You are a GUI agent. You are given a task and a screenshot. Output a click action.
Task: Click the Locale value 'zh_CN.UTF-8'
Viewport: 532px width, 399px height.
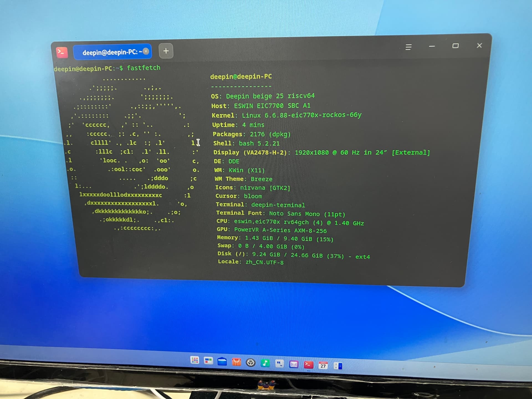click(x=265, y=262)
